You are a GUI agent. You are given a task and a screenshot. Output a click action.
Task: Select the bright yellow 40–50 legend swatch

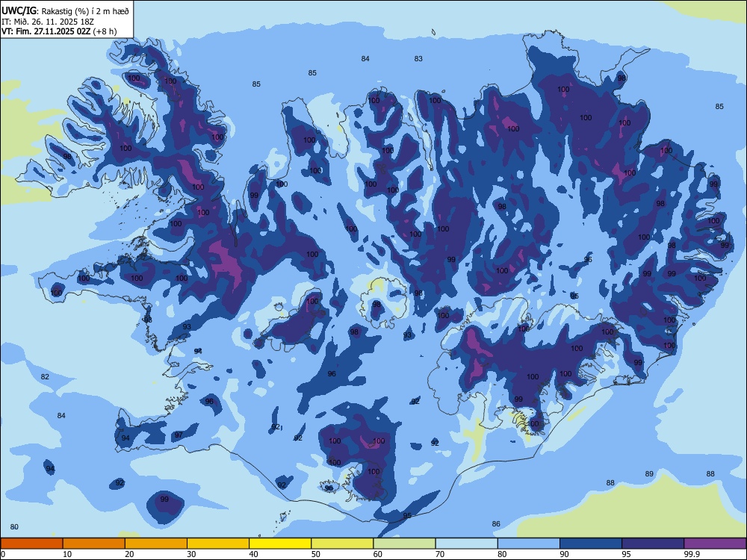pyautogui.click(x=280, y=544)
